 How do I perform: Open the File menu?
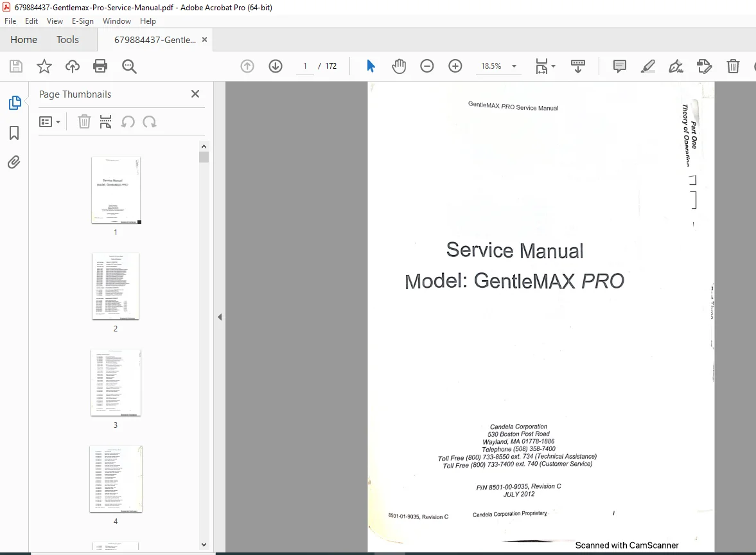(10, 21)
